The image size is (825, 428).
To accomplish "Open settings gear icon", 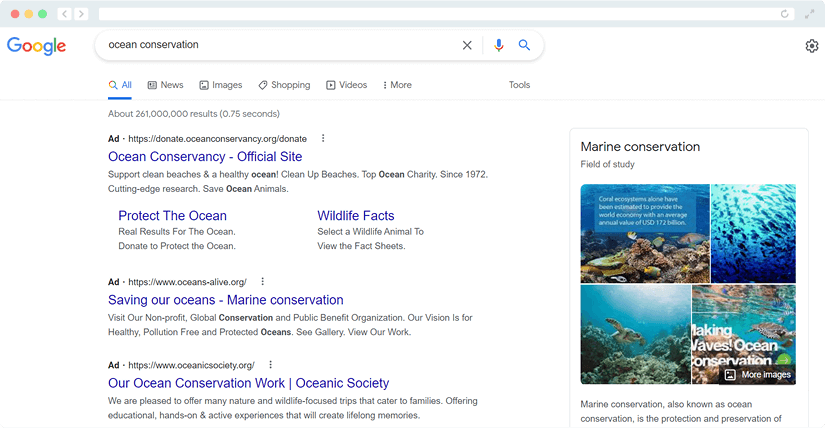I will click(812, 46).
